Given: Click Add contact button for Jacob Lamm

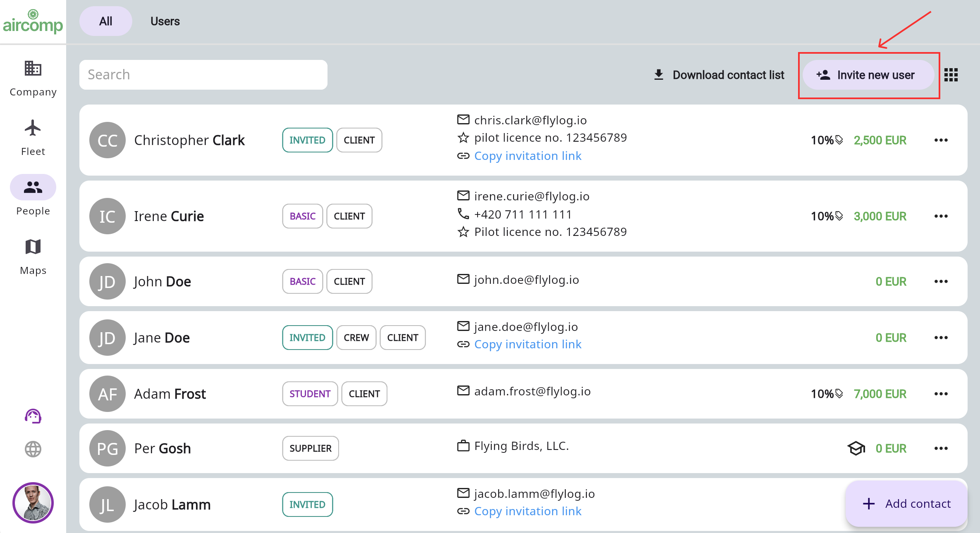Looking at the screenshot, I should 906,504.
